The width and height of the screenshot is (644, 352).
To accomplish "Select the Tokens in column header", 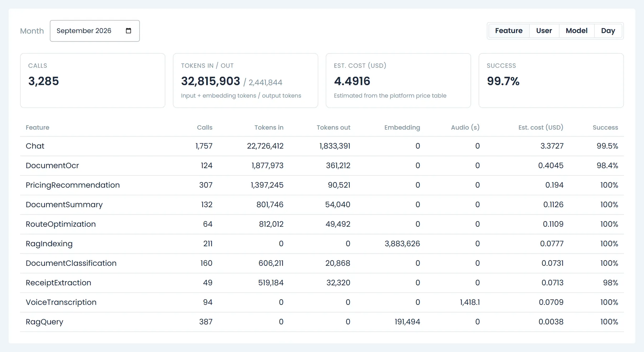I will [269, 127].
